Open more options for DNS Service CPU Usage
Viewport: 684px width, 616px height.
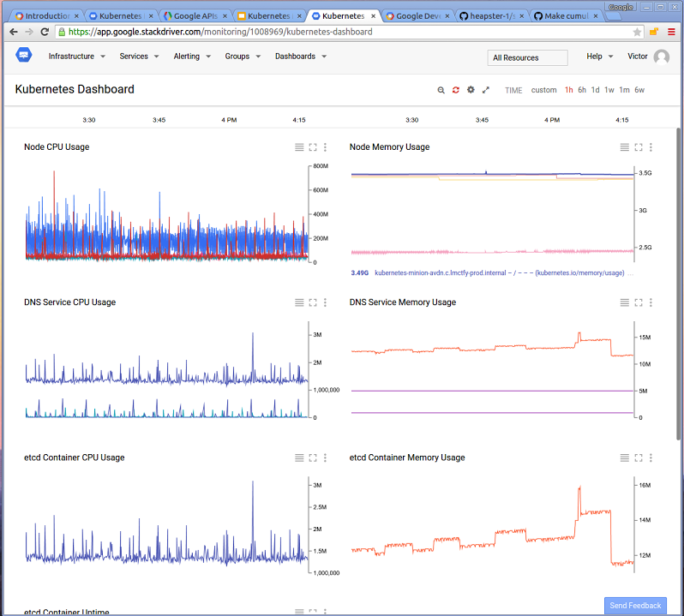[x=325, y=302]
